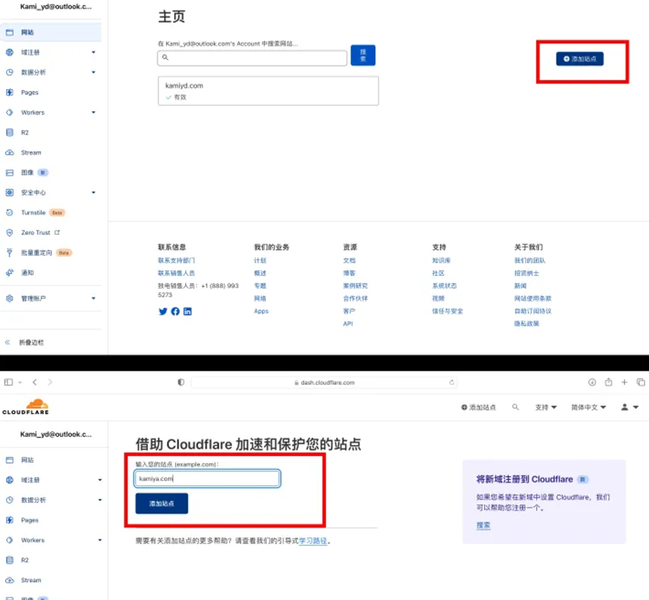Screen dimensions: 649x600
Task: Click the Facebook icon in the footer
Action: 175,311
